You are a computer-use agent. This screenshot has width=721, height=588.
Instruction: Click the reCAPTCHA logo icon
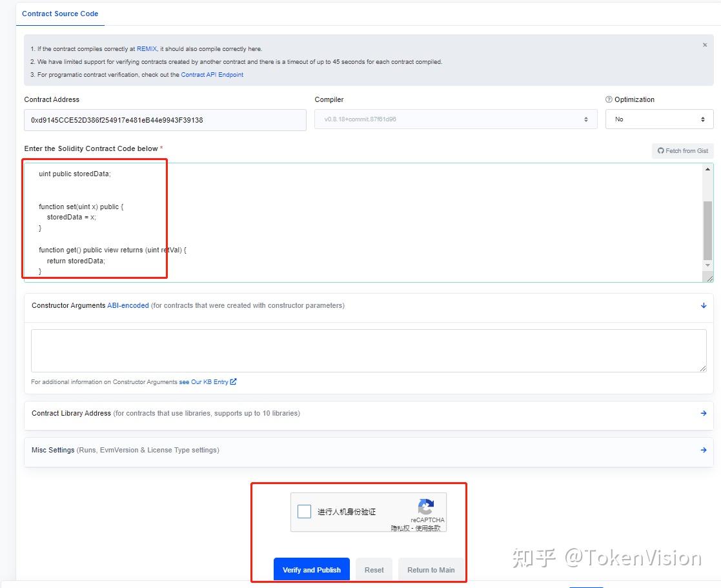tap(426, 507)
